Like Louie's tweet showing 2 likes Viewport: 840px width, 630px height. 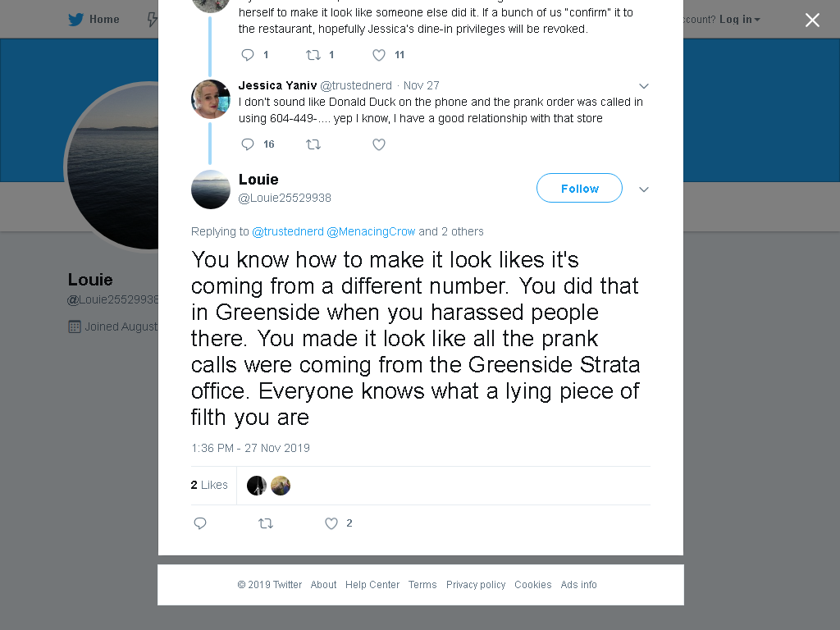331,523
